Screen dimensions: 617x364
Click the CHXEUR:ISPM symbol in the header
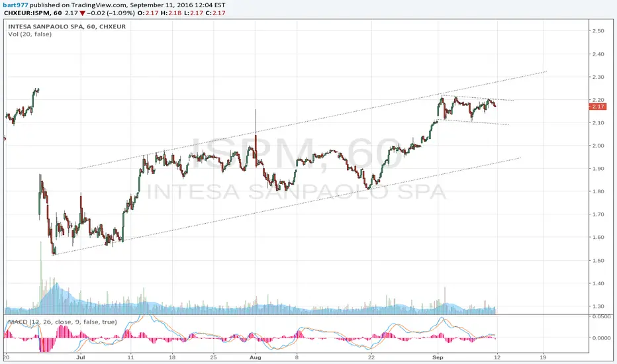[28, 13]
